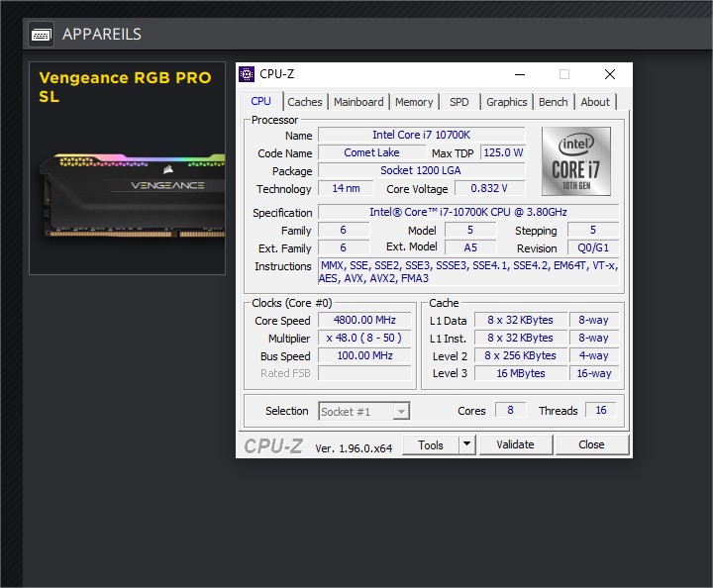Click the Bus Speed value 100.00 MHz
This screenshot has width=713, height=588.
pyautogui.click(x=364, y=355)
